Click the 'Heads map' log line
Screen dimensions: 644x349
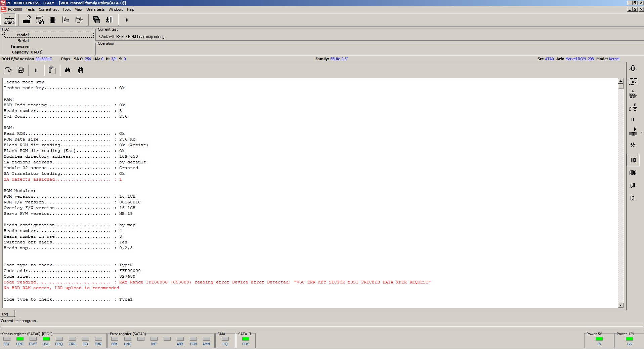click(68, 248)
